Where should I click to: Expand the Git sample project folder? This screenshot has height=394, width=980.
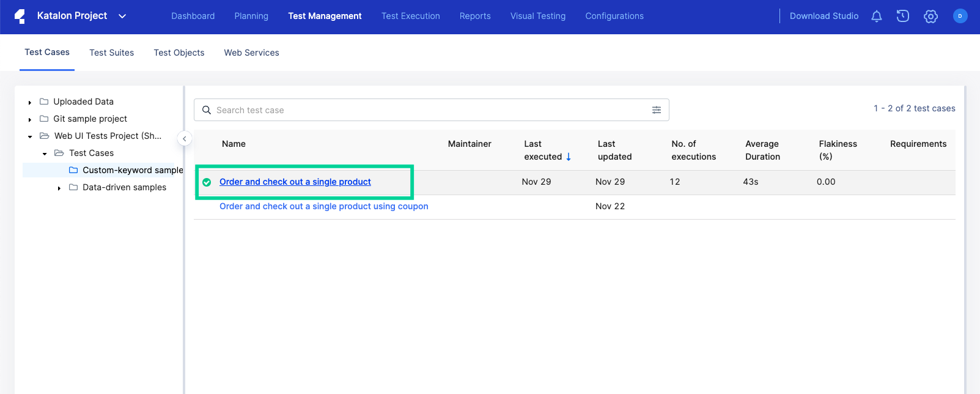coord(30,120)
